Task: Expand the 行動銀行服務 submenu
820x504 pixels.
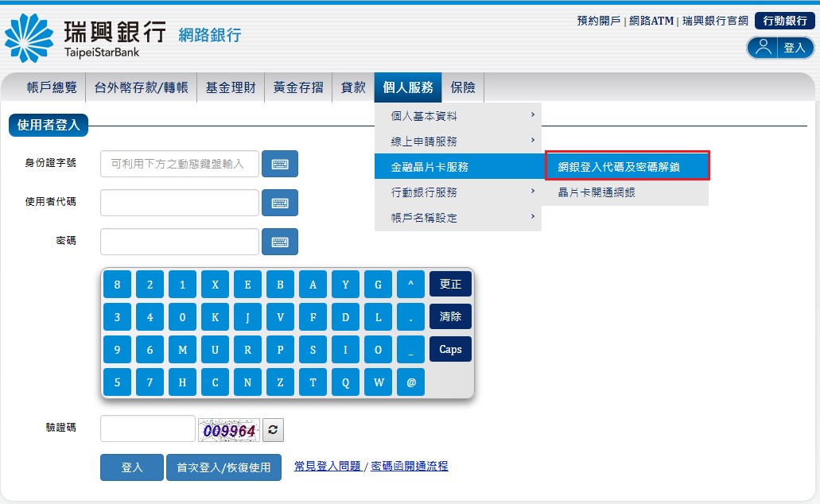Action: click(457, 192)
